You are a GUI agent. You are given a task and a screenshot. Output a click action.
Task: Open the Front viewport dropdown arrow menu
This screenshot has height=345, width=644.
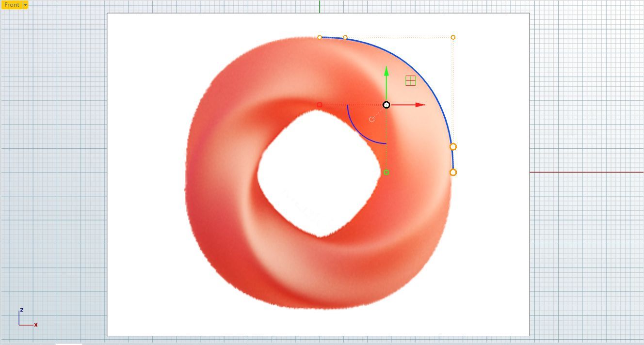tap(25, 5)
